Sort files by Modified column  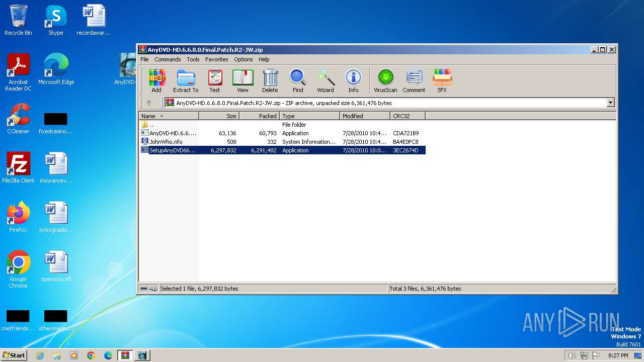point(365,116)
